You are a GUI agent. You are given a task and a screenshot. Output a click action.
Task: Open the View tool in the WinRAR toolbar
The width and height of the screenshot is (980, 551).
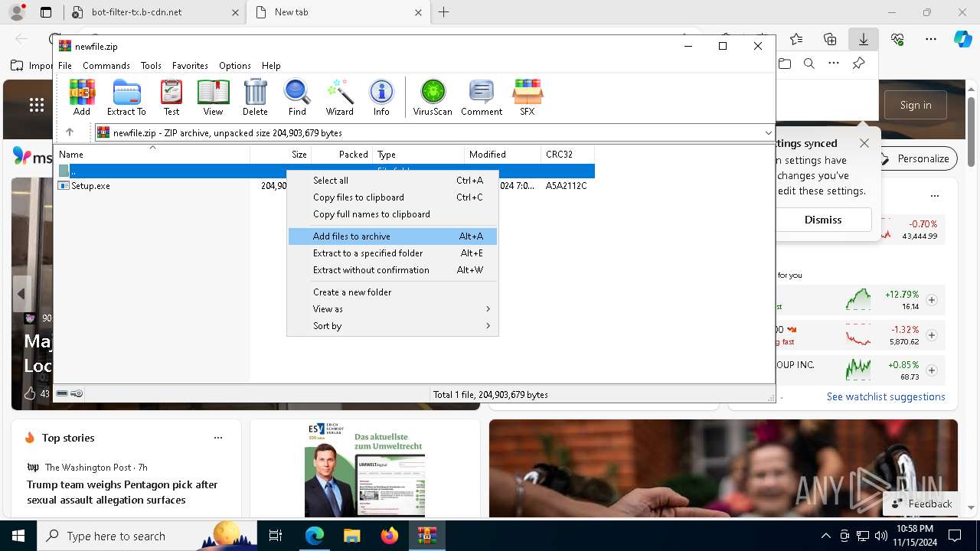[x=213, y=97]
